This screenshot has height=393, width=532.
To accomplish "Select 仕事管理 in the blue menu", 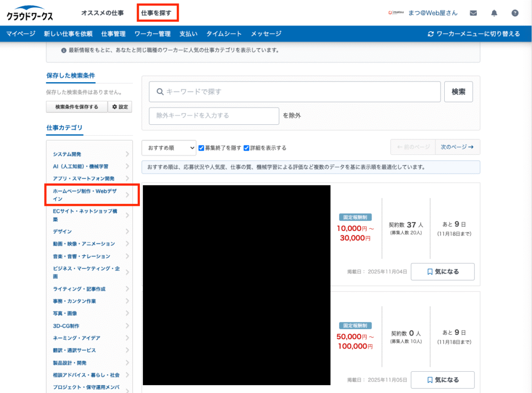I will click(x=113, y=34).
